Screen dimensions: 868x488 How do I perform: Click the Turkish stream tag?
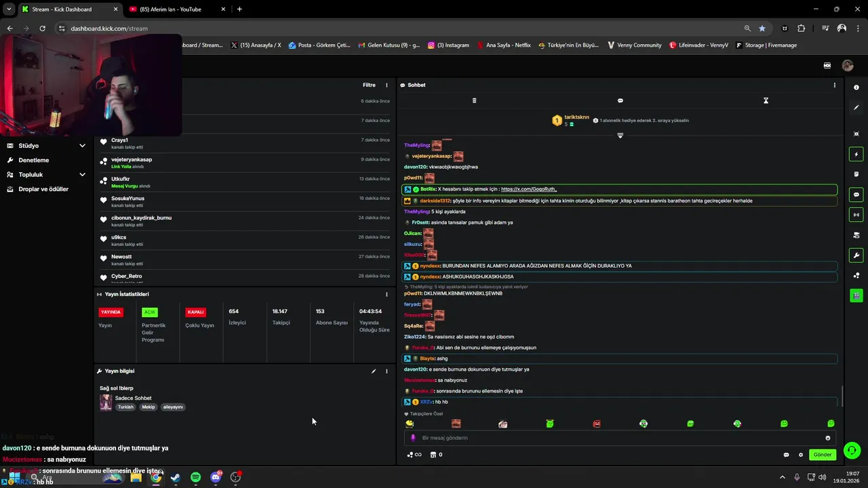(126, 407)
